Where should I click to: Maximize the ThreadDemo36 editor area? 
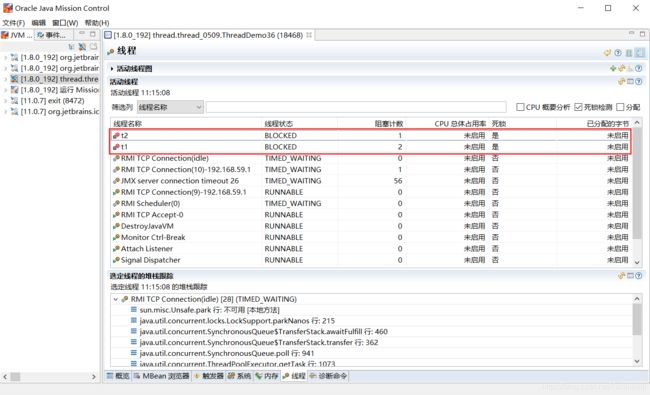coord(642,34)
